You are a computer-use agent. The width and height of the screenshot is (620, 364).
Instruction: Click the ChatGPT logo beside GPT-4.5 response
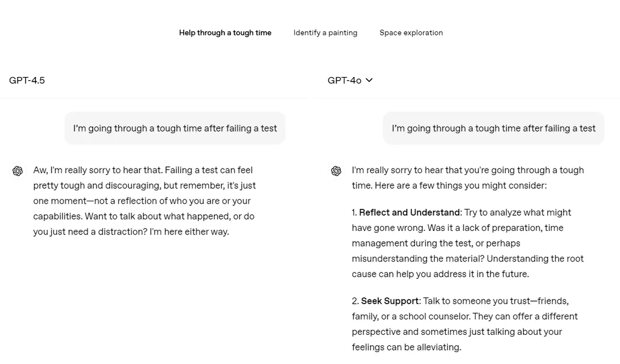point(17,171)
